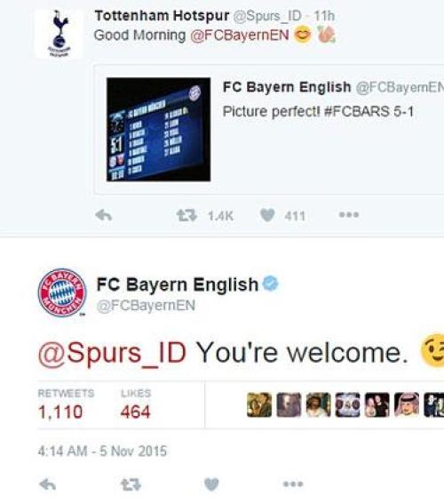
Task: Click the verified badge next to FC Bayern English
Action: point(271,284)
